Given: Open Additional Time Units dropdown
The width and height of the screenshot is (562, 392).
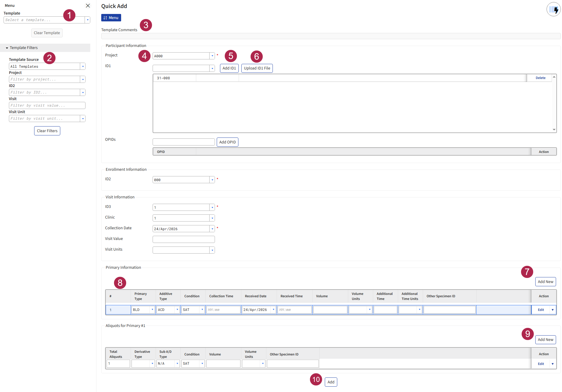Looking at the screenshot, I should pyautogui.click(x=419, y=310).
